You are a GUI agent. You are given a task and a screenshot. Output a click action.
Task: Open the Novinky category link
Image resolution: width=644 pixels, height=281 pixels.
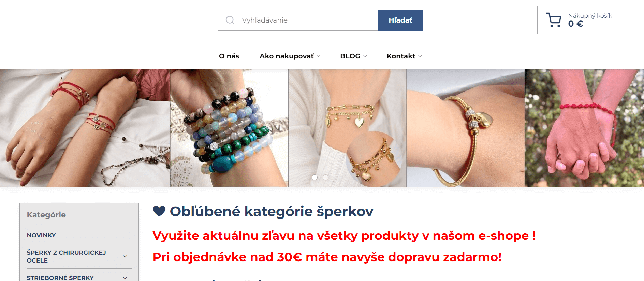coord(41,235)
